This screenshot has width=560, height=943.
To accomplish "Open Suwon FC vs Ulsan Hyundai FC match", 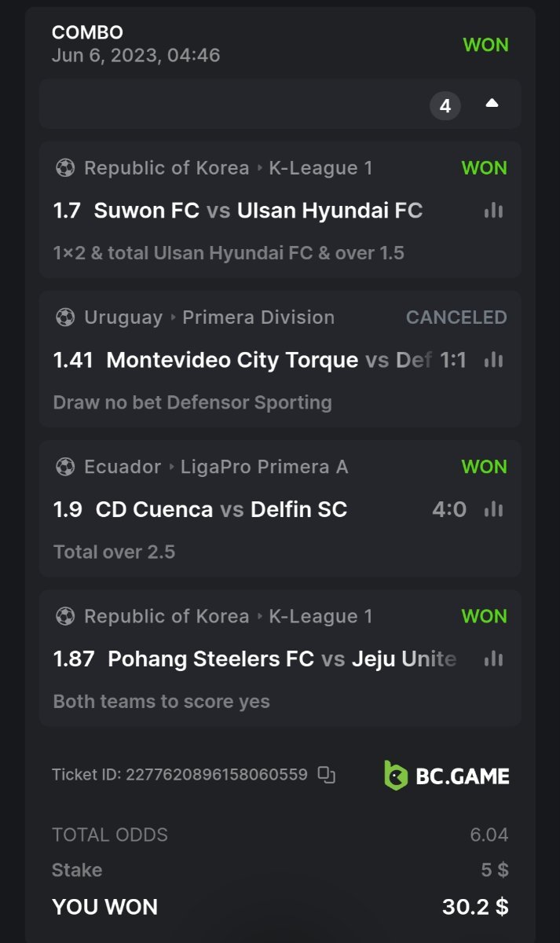I will click(x=258, y=211).
